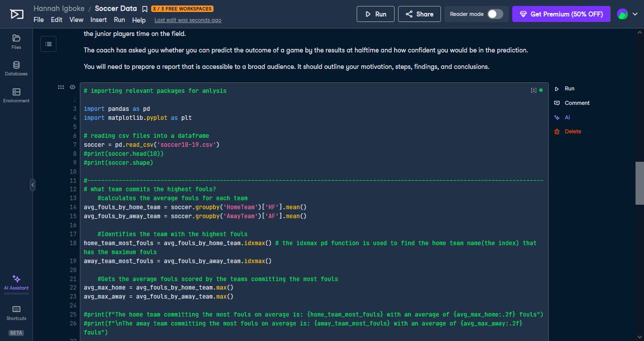Click the '#print(soccer.head(10))' line
The width and height of the screenshot is (644, 341).
click(124, 154)
